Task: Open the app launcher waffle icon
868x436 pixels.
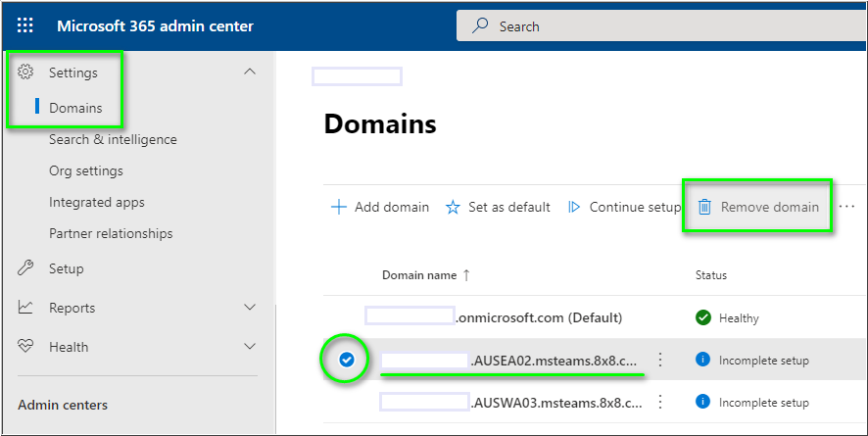Action: click(25, 25)
